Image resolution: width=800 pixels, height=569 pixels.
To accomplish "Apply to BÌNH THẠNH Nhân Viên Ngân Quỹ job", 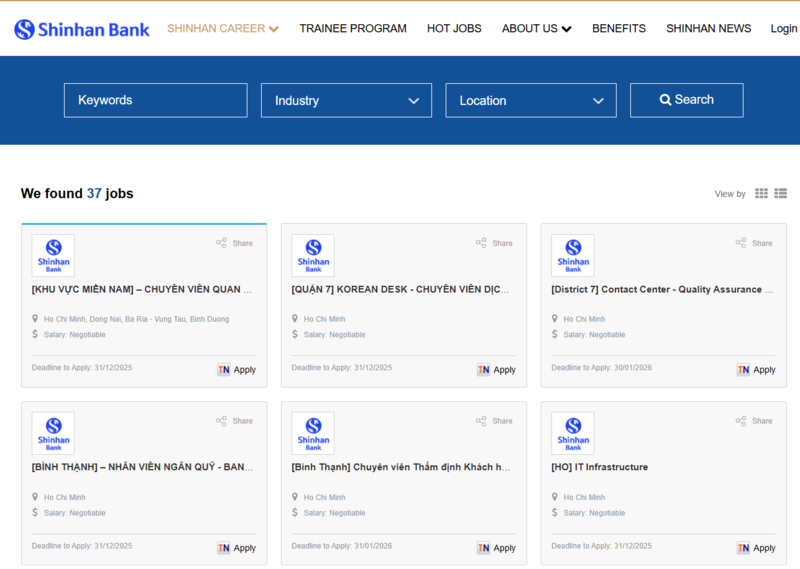I will tap(237, 548).
